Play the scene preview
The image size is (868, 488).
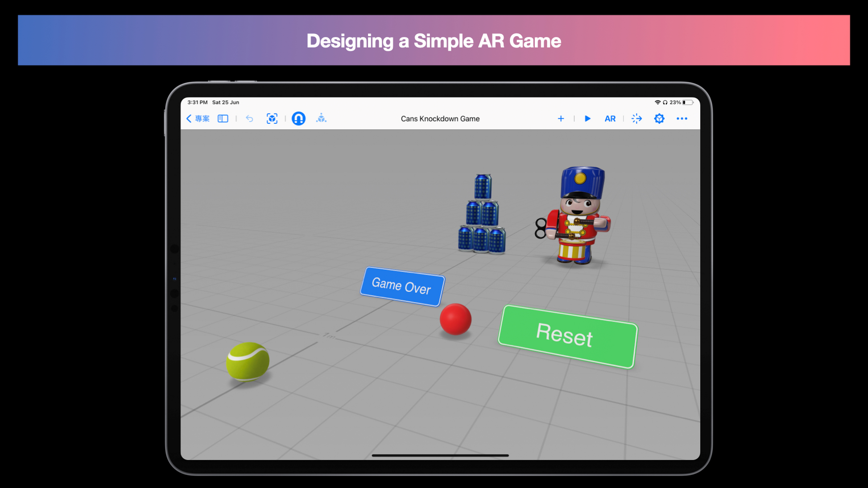pos(587,119)
